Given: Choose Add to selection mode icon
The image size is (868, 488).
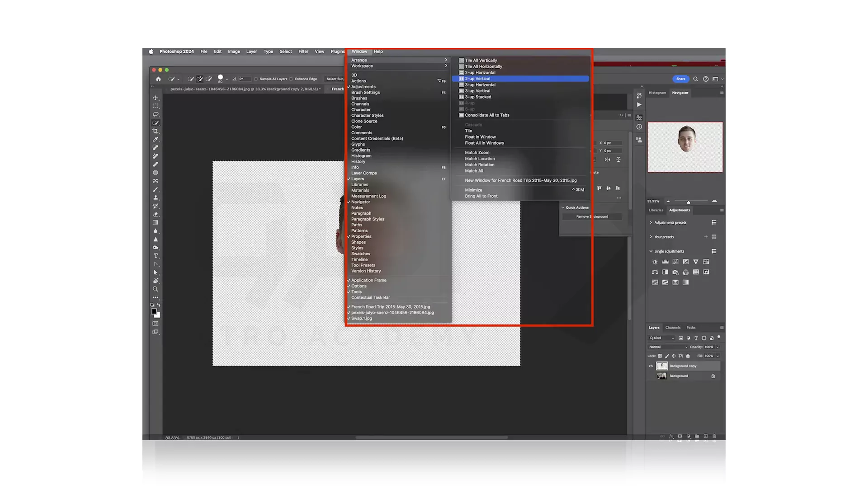Looking at the screenshot, I should tap(199, 79).
